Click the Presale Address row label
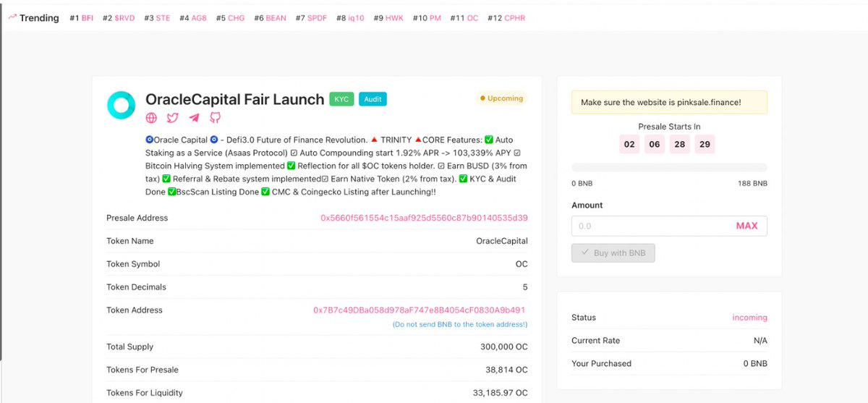The image size is (868, 403). point(137,218)
